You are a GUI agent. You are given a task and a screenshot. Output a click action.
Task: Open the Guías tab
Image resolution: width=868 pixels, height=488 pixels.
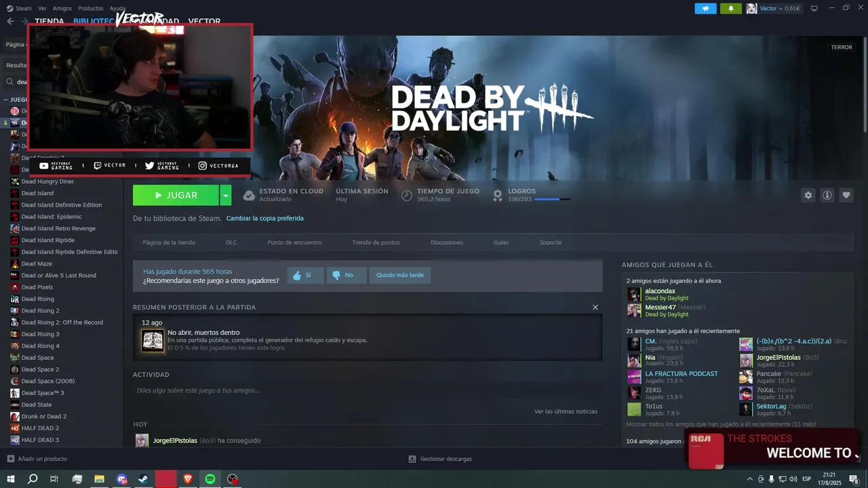coord(501,243)
